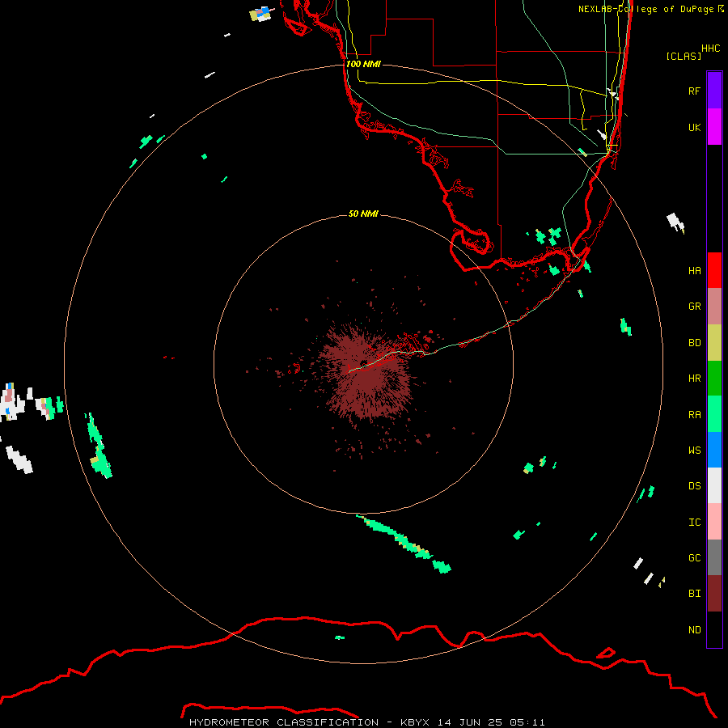Click the "KBYX" radar site identifier

(x=415, y=722)
